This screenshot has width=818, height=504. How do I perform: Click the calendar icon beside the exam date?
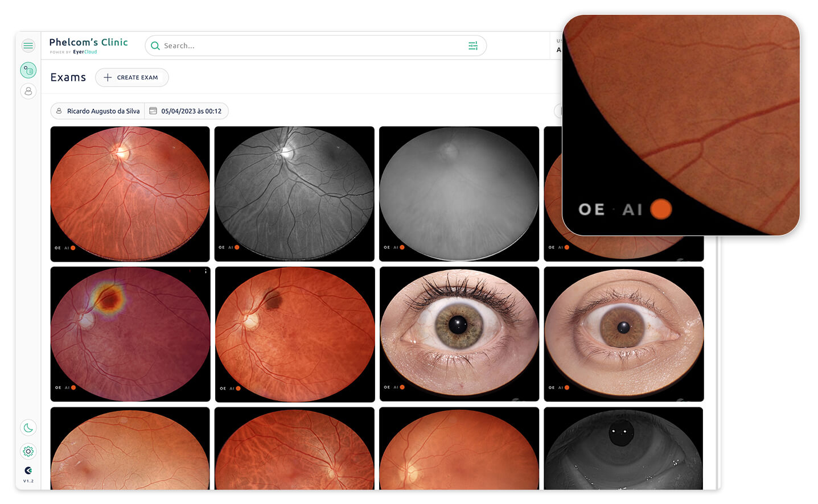[x=153, y=111]
